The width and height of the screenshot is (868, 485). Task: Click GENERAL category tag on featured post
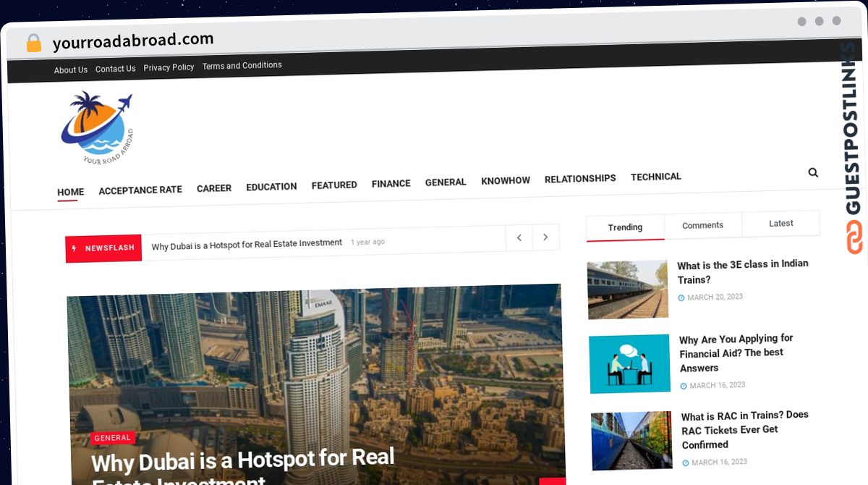click(113, 438)
